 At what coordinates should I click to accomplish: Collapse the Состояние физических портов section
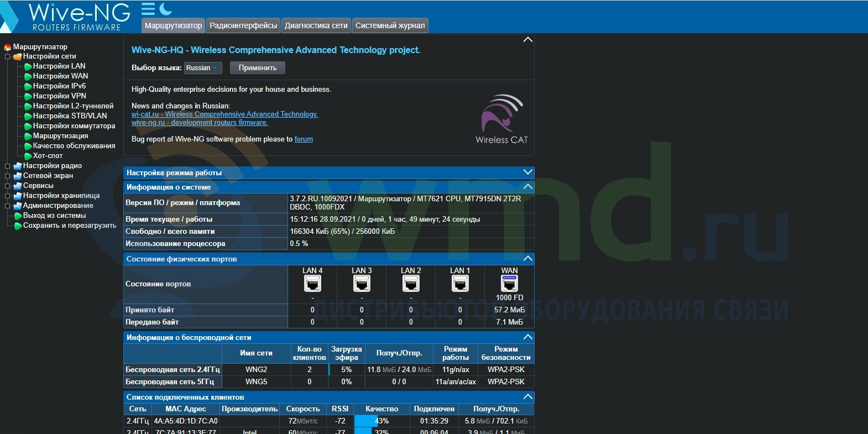click(528, 259)
